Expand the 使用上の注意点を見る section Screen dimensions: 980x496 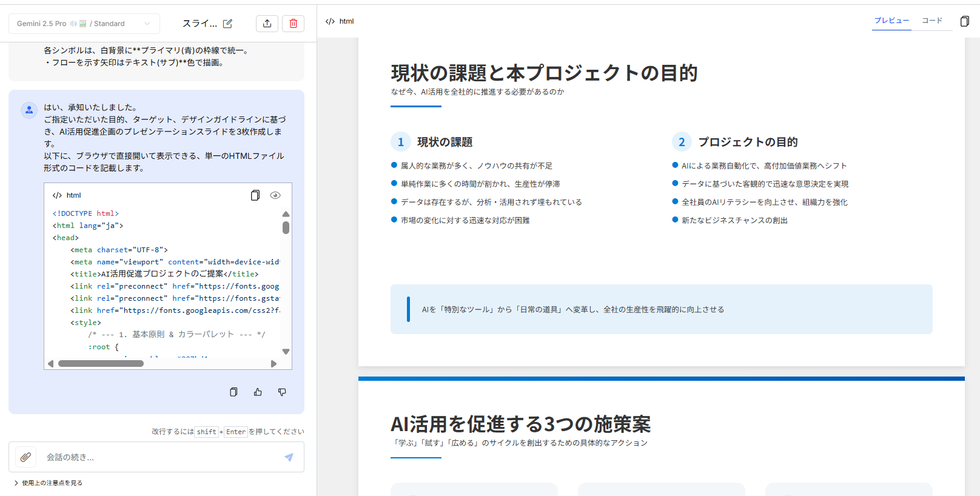[x=49, y=483]
